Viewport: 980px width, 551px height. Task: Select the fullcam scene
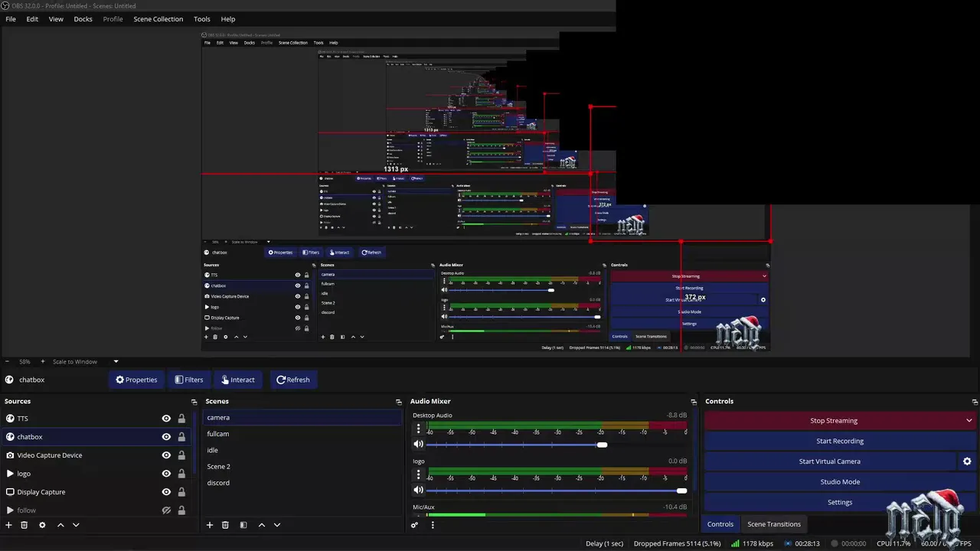(302, 434)
